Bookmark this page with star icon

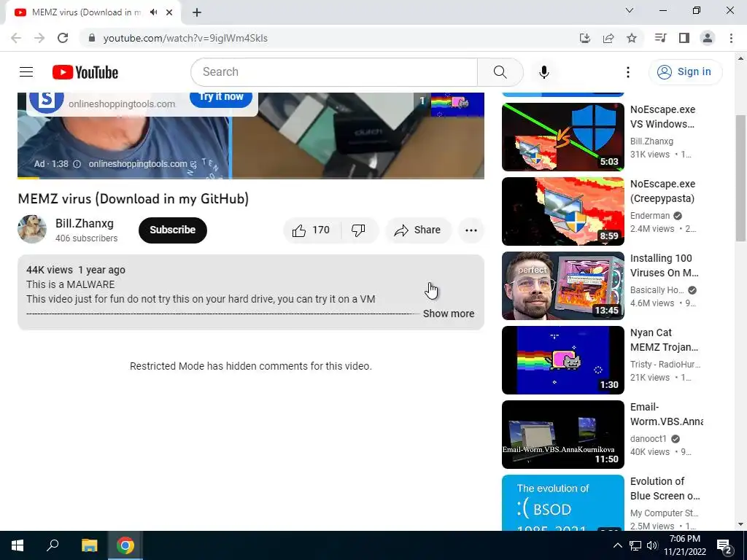point(632,38)
